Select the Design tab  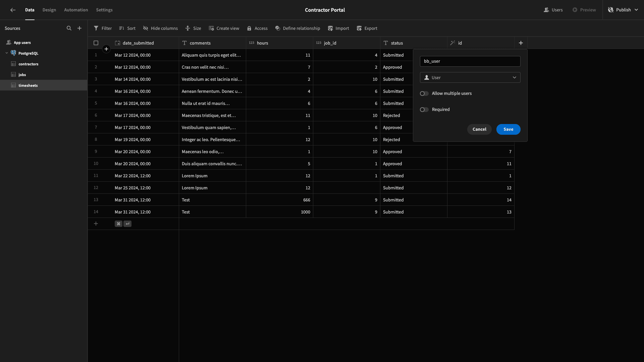point(49,10)
